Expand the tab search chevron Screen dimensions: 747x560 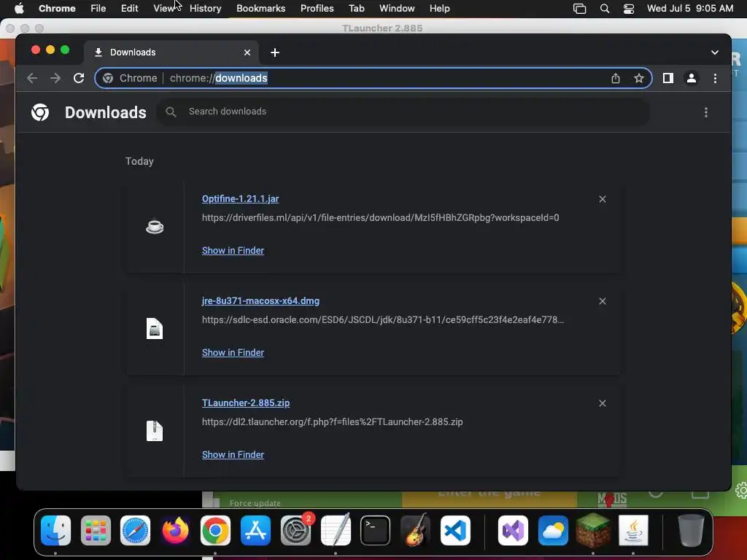[x=715, y=52]
